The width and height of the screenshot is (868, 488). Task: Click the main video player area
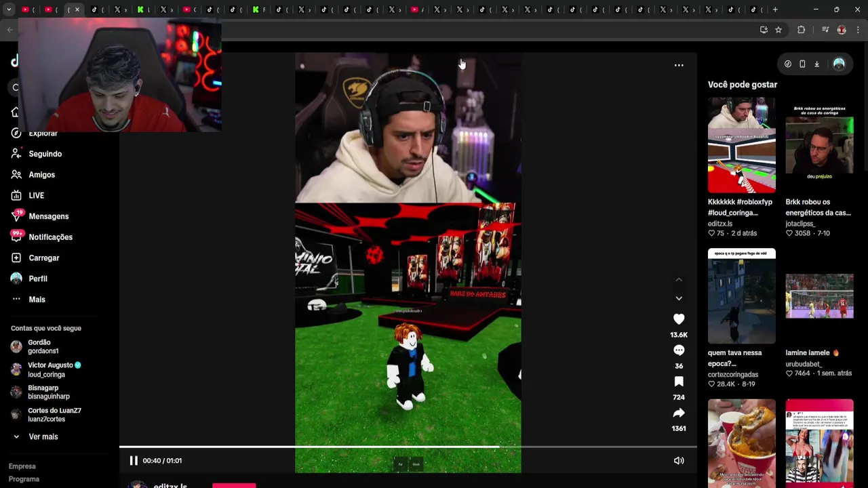[x=408, y=263]
